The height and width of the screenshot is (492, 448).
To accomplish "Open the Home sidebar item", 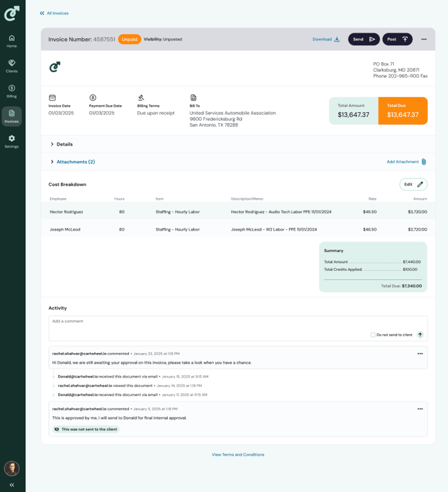I will 11,41.
